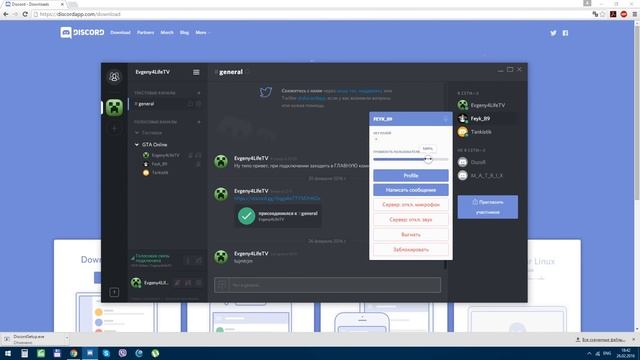
Task: Toggle own microphone mute in the user panel
Action: point(178,282)
